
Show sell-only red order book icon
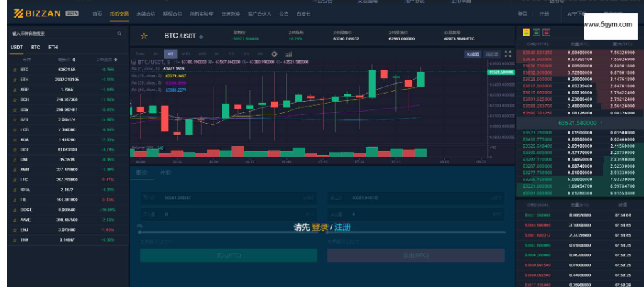point(546,32)
